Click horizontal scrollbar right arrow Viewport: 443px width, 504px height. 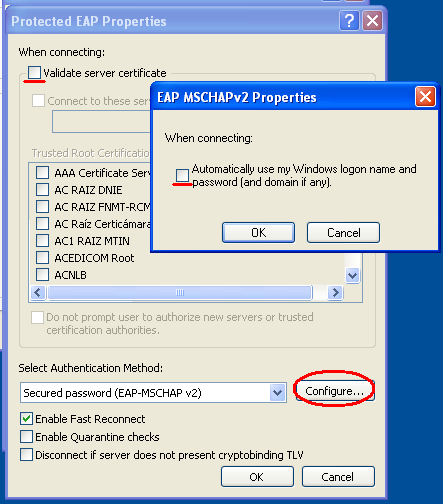point(335,293)
